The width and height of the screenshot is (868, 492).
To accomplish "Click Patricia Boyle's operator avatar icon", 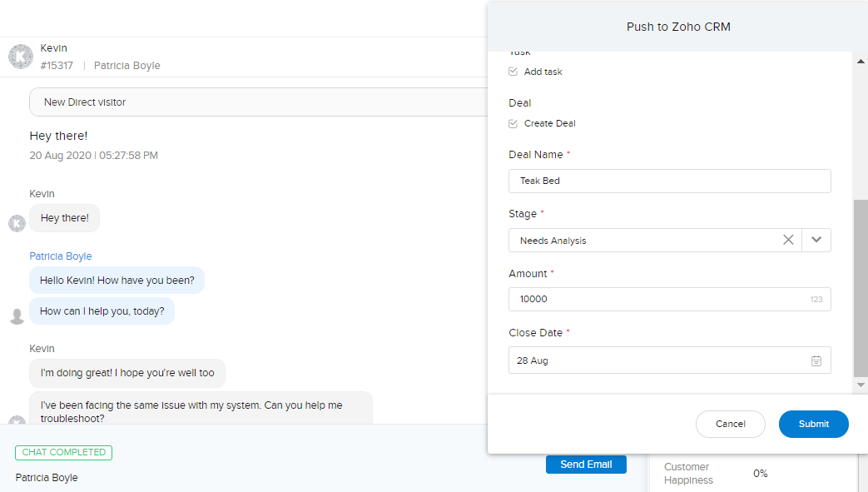I will tap(17, 316).
